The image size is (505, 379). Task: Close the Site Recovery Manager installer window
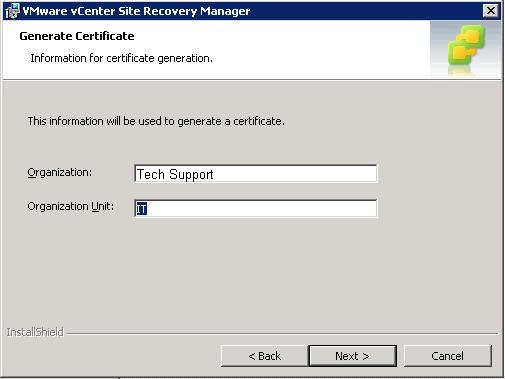pyautogui.click(x=491, y=11)
